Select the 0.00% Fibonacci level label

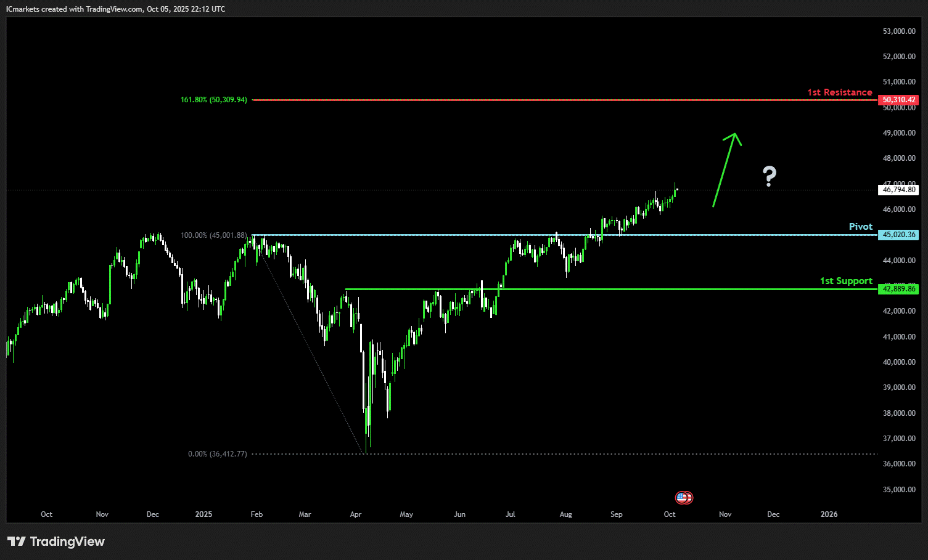(x=217, y=454)
